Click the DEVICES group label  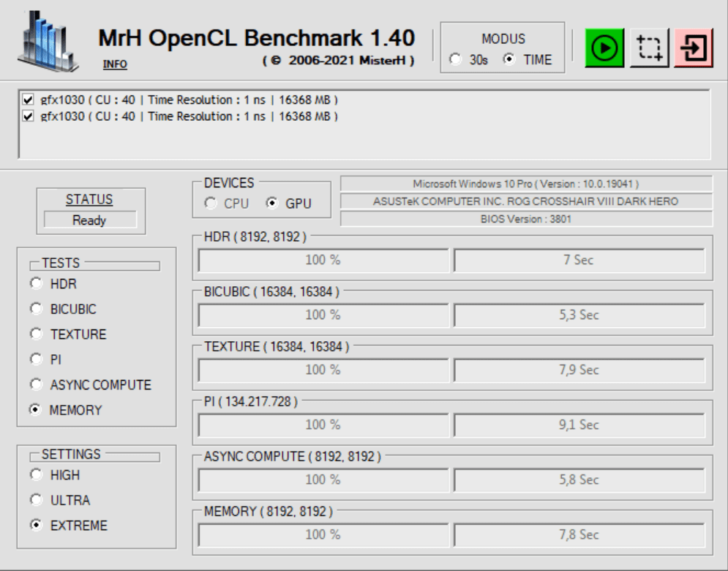pos(229,182)
